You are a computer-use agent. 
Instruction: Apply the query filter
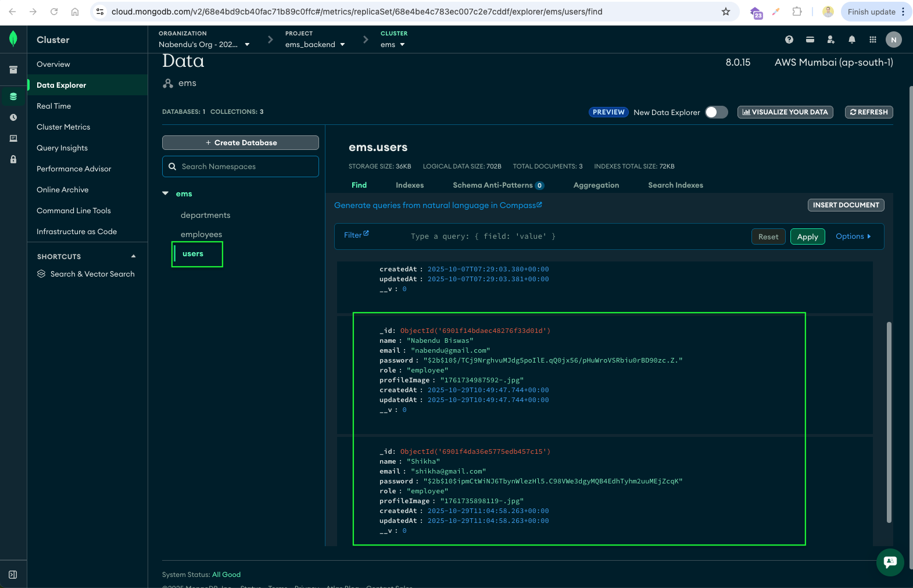tap(807, 236)
